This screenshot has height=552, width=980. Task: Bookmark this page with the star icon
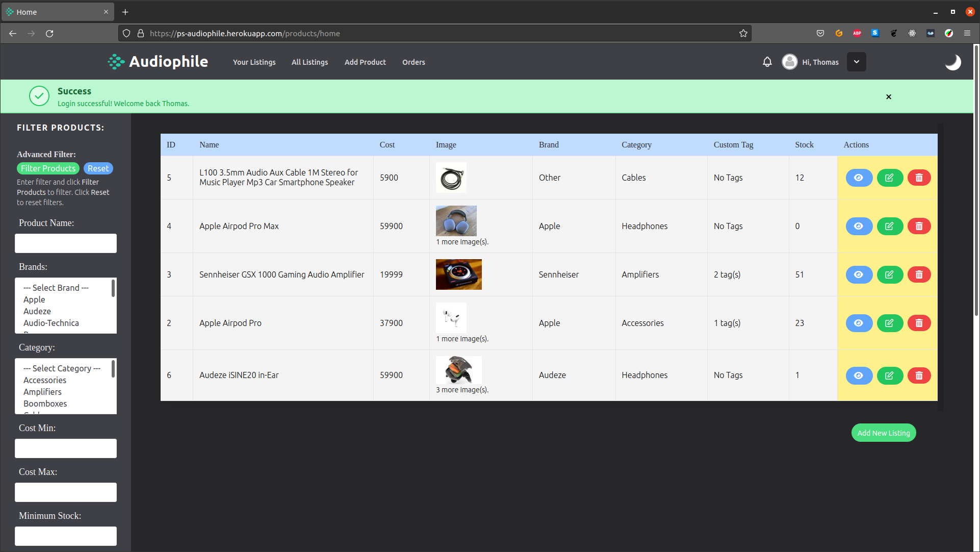(743, 33)
